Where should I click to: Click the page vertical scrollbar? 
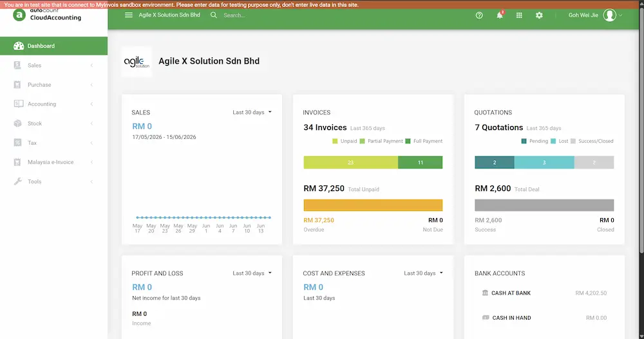click(x=641, y=131)
